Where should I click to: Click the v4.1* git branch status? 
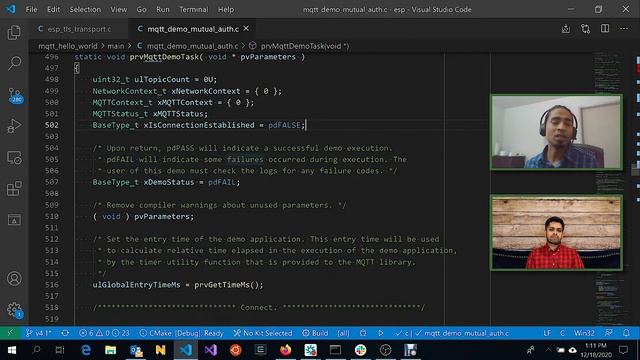point(39,333)
